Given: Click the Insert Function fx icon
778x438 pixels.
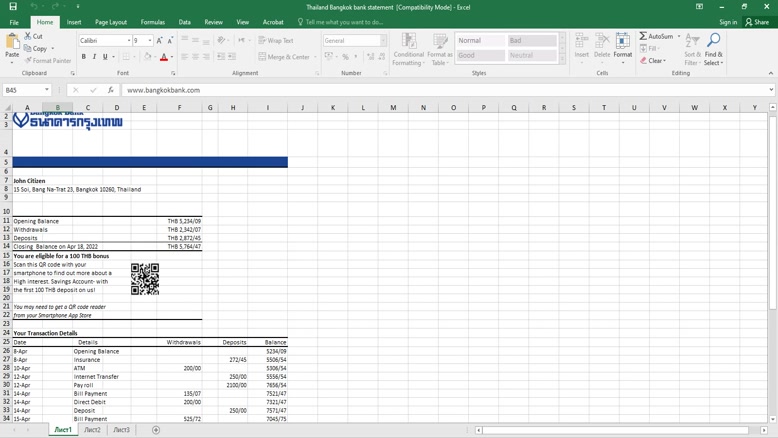Looking at the screenshot, I should pyautogui.click(x=110, y=90).
